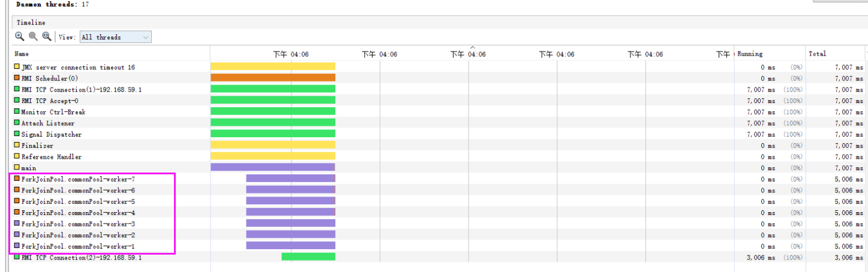Screen dimensions: 868x272
Task: Click the timeline bar for commonPool-worker-7
Action: click(290, 179)
